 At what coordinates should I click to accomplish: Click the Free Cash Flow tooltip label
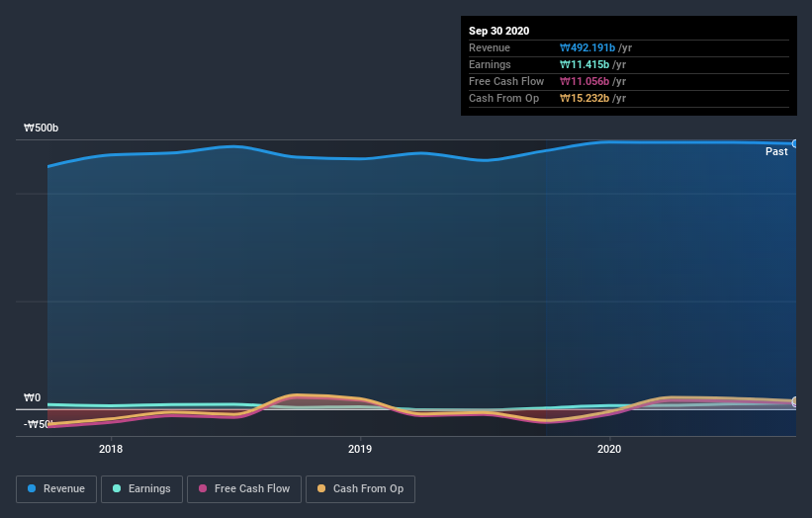(506, 81)
